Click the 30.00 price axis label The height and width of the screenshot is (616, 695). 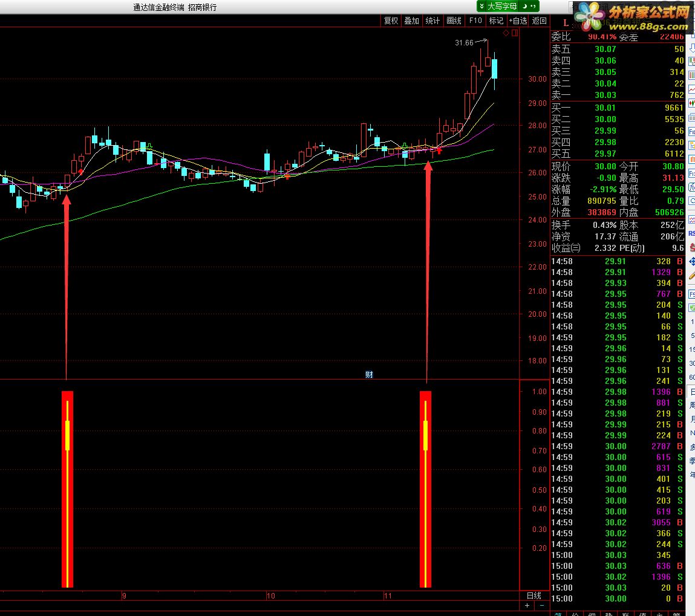click(537, 79)
